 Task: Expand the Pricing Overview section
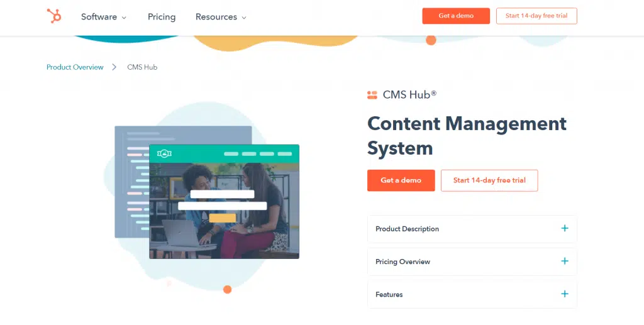tap(472, 262)
